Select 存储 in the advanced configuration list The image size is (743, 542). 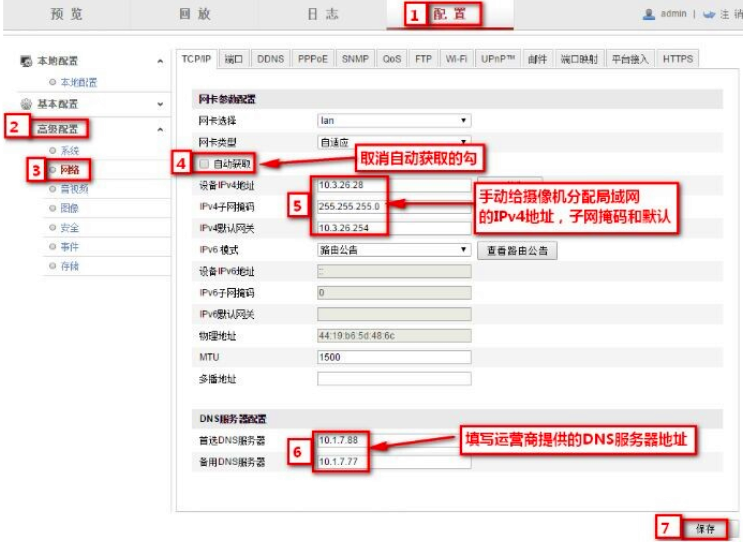tap(70, 266)
